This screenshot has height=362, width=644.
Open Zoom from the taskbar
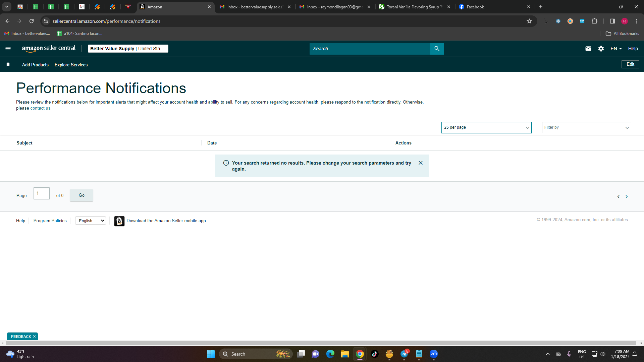(x=434, y=354)
